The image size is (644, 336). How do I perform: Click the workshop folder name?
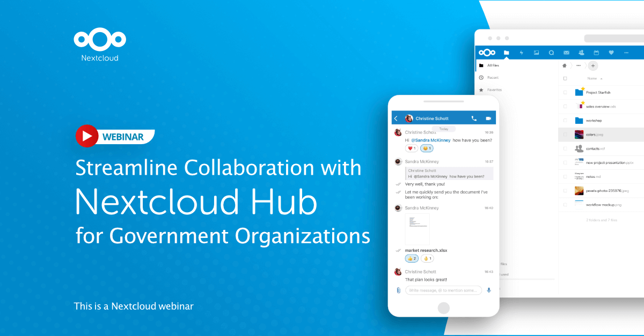(x=594, y=121)
